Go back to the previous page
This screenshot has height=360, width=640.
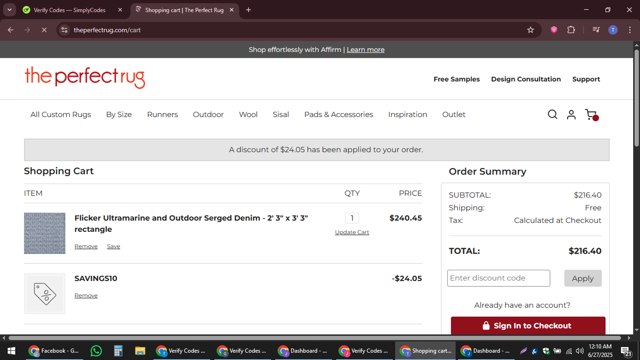[x=11, y=30]
